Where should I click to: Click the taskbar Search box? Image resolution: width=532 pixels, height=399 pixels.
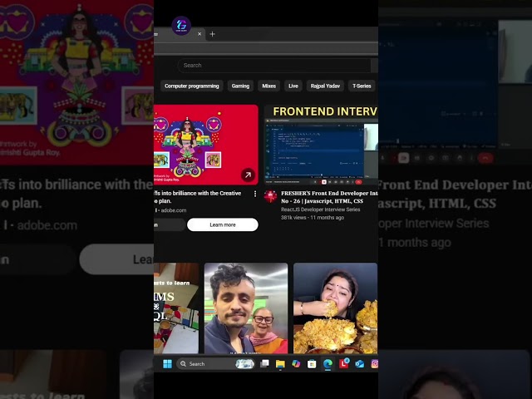coord(216,364)
